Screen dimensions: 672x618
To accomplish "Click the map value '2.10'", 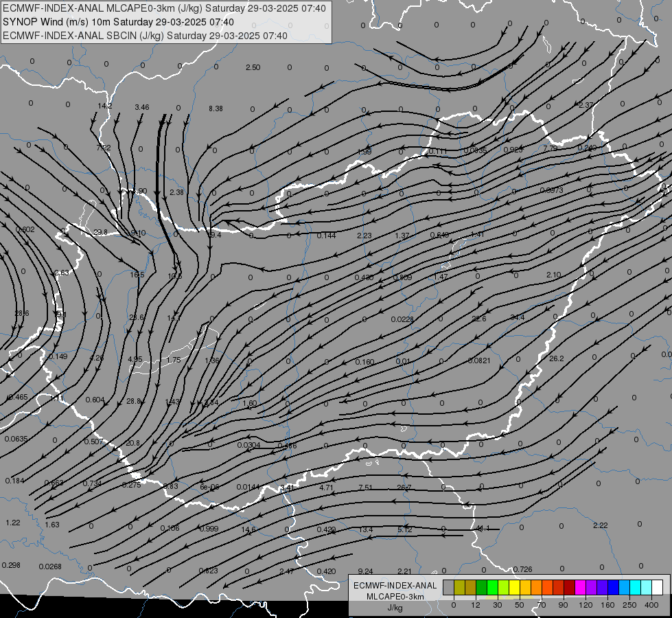I will pyautogui.click(x=554, y=275).
